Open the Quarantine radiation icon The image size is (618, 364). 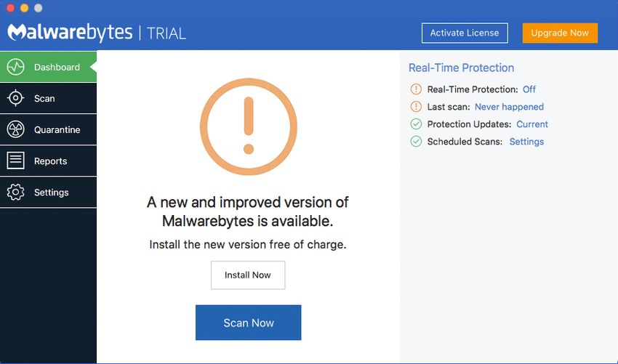click(x=15, y=129)
